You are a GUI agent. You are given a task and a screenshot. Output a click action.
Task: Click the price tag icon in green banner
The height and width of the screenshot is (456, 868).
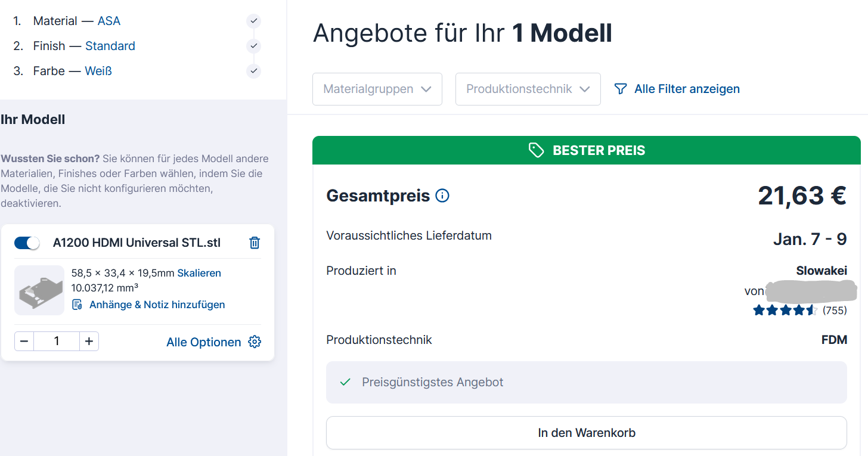[536, 150]
